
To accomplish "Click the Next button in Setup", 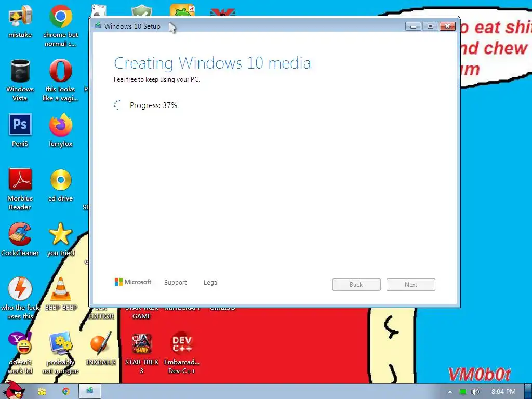I will [411, 285].
